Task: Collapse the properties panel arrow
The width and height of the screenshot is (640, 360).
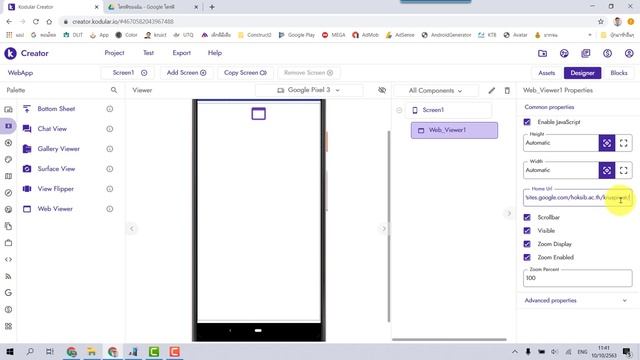Action: click(509, 213)
